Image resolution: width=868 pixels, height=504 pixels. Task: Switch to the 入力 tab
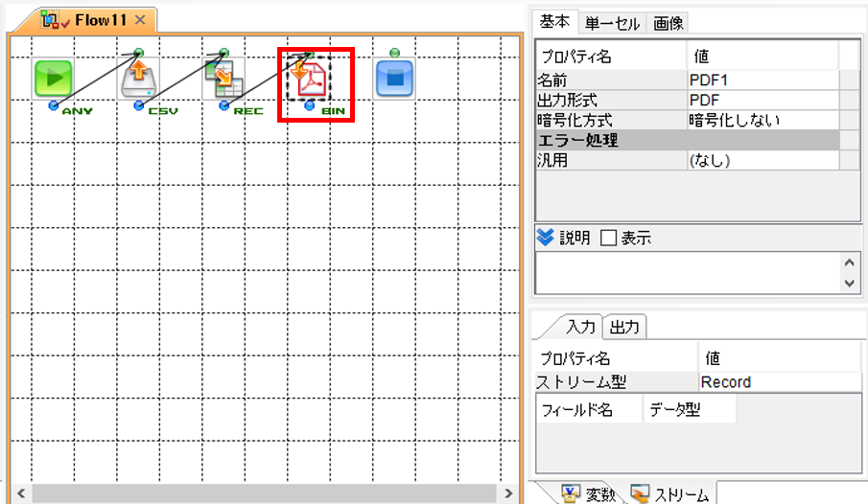(x=580, y=327)
